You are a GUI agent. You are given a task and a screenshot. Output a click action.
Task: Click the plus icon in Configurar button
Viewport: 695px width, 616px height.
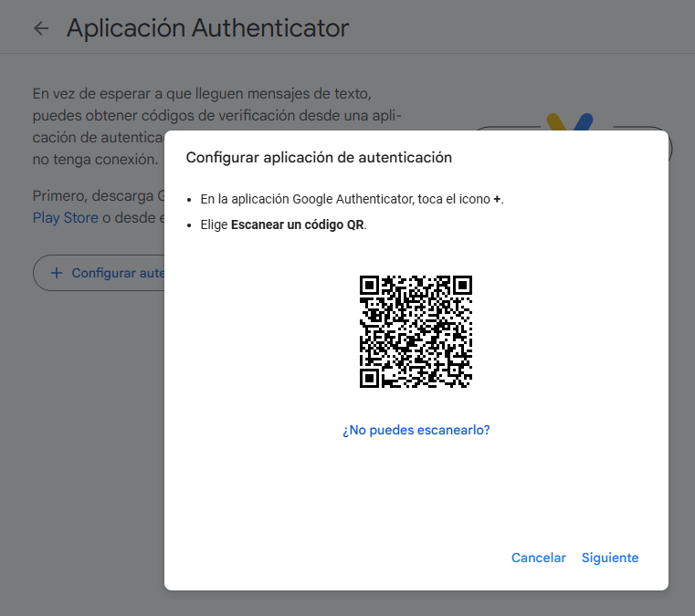[57, 273]
